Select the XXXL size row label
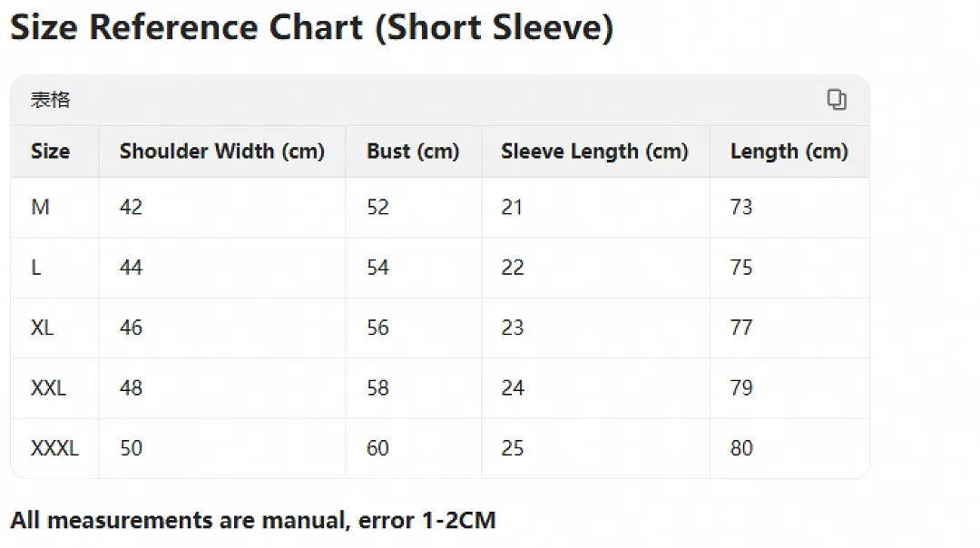The image size is (980, 548). (54, 448)
